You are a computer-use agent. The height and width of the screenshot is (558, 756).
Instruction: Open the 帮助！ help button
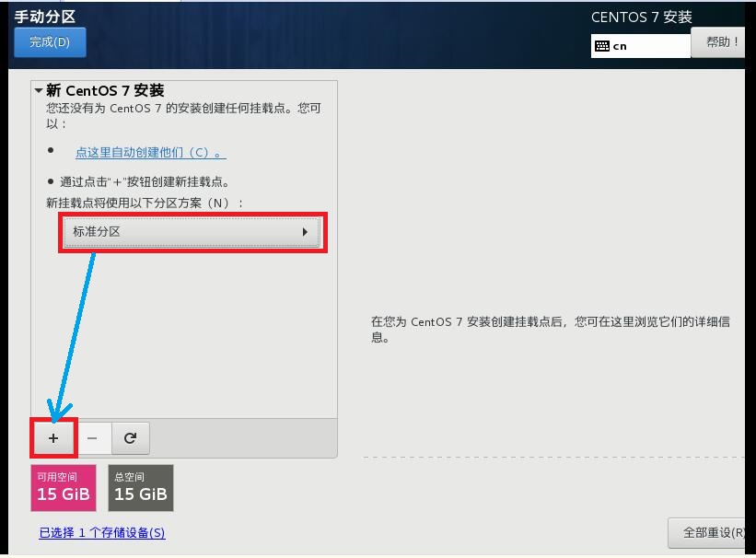(718, 42)
